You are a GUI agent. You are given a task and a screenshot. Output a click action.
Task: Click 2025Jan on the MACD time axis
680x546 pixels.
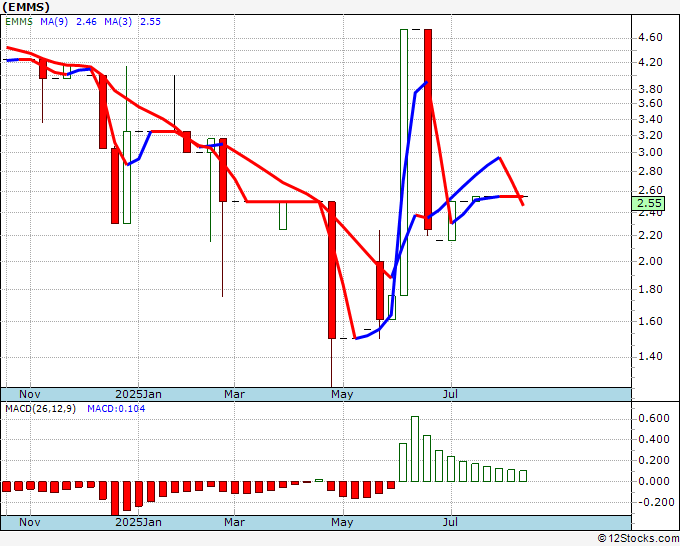click(138, 522)
